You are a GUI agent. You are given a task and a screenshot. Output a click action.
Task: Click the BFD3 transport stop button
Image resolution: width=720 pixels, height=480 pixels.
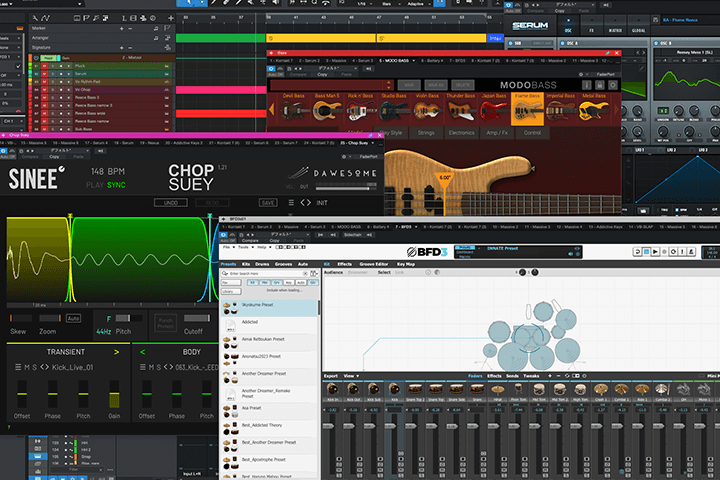tap(647, 252)
